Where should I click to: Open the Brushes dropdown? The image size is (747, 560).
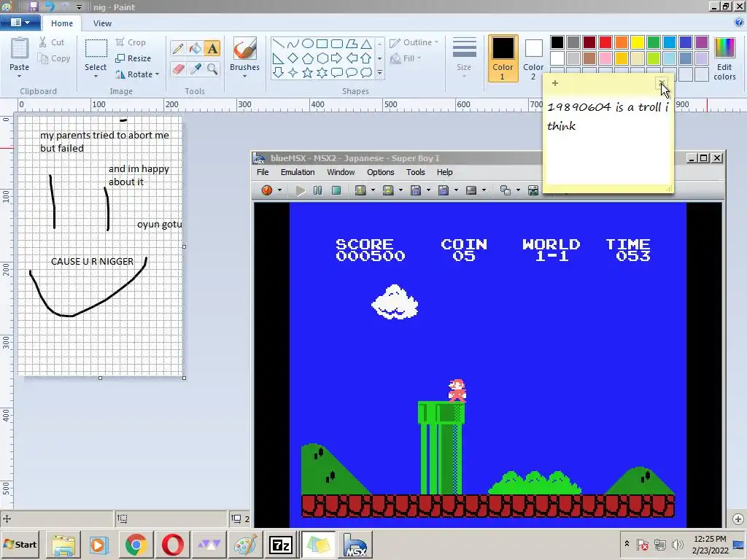pos(245,76)
